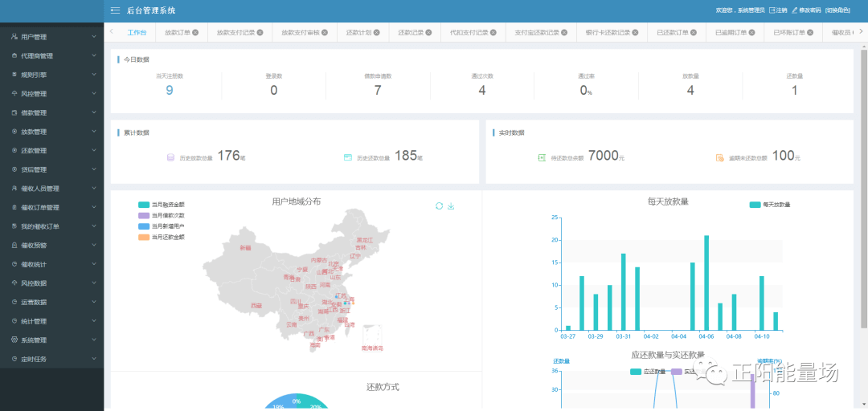
Task: Close the 放款支付审核 tab
Action: pyautogui.click(x=325, y=33)
